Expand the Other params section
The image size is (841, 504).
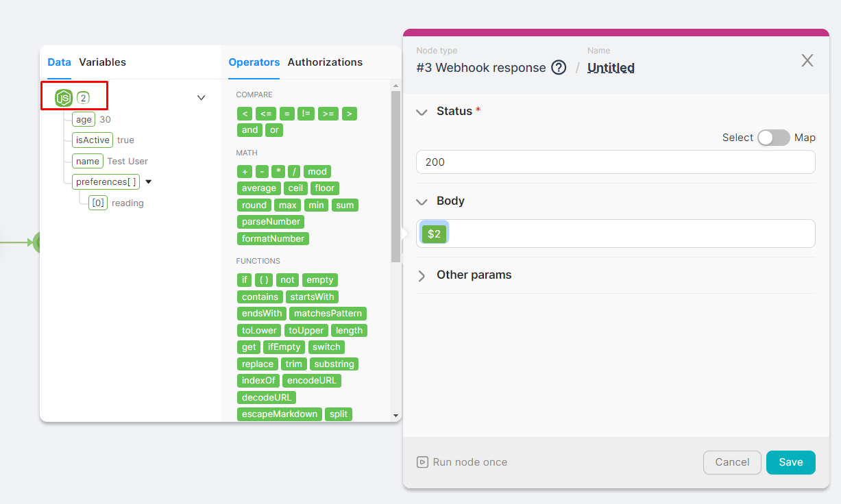pyautogui.click(x=422, y=275)
